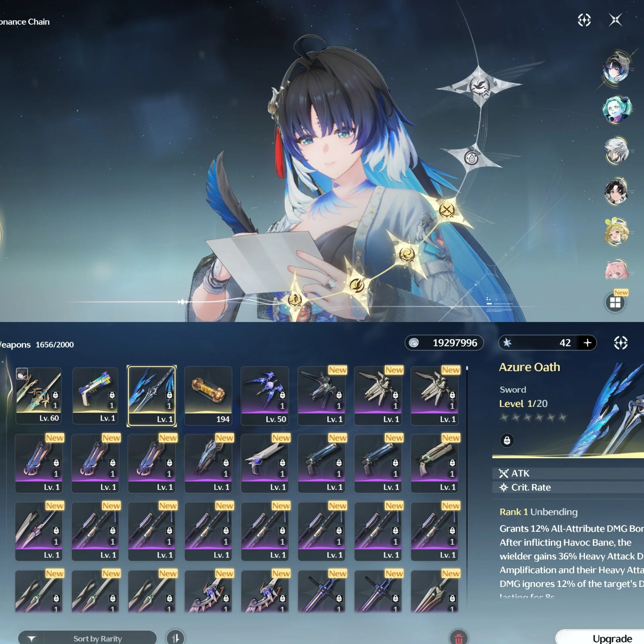Pick the blonde character with flower headpiece
The image size is (644, 644).
click(616, 232)
